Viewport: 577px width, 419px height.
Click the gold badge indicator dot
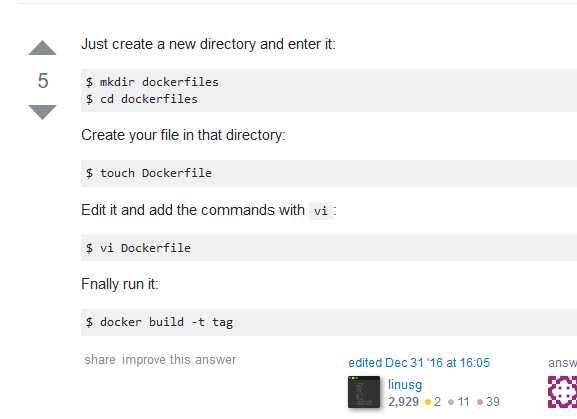[x=428, y=402]
